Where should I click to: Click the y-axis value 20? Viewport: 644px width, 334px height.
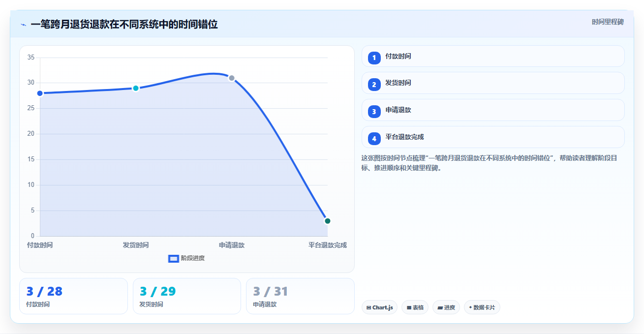click(x=31, y=134)
